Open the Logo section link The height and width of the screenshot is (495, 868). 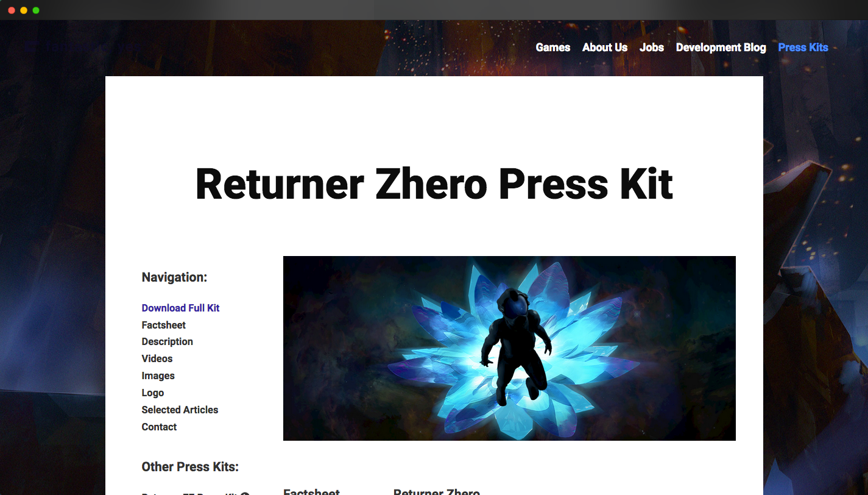tap(152, 393)
